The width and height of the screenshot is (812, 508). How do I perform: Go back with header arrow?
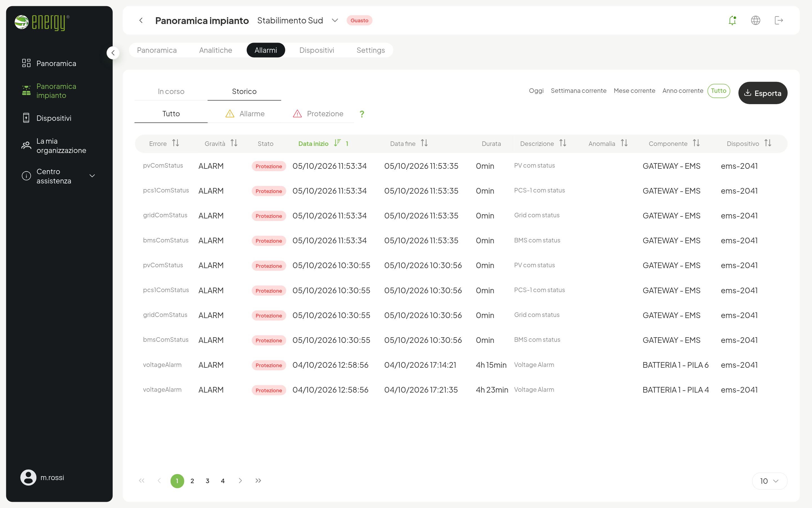click(x=141, y=21)
